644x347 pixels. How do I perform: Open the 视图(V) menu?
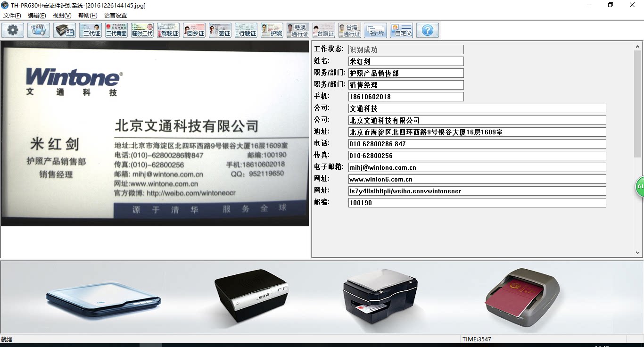[x=62, y=16]
